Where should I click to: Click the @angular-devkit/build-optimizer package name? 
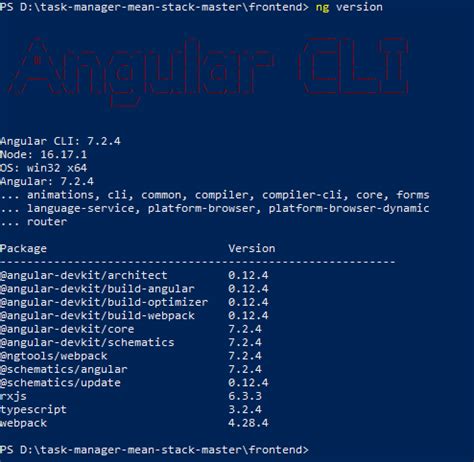(x=104, y=302)
